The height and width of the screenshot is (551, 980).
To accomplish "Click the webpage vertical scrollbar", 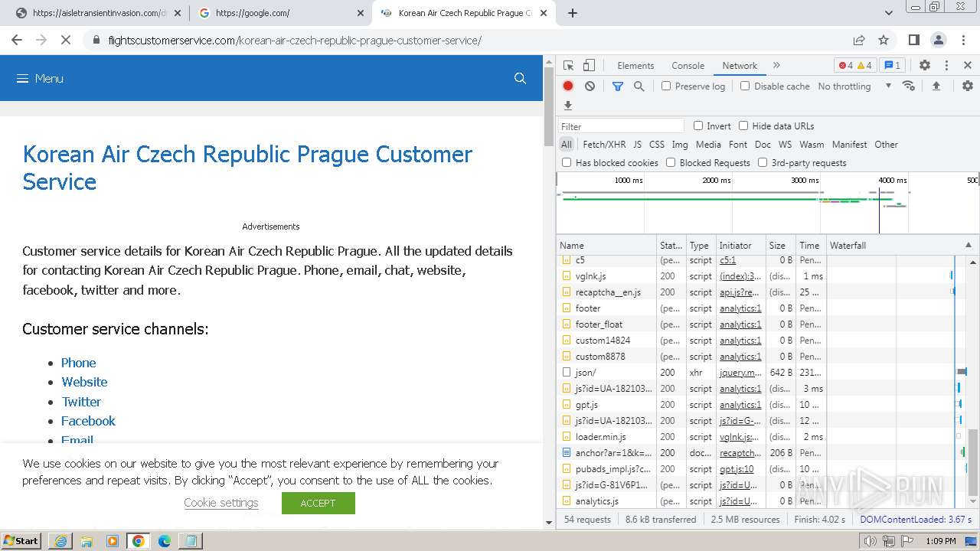I will pos(548,107).
